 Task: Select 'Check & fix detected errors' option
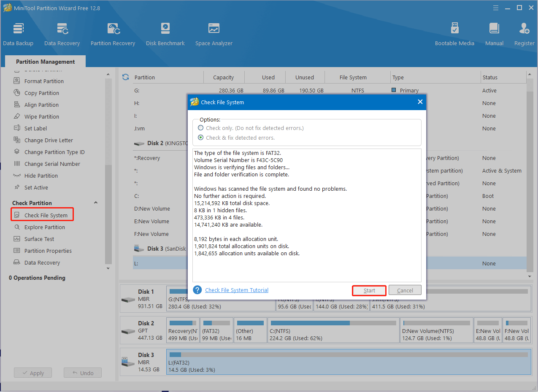201,138
